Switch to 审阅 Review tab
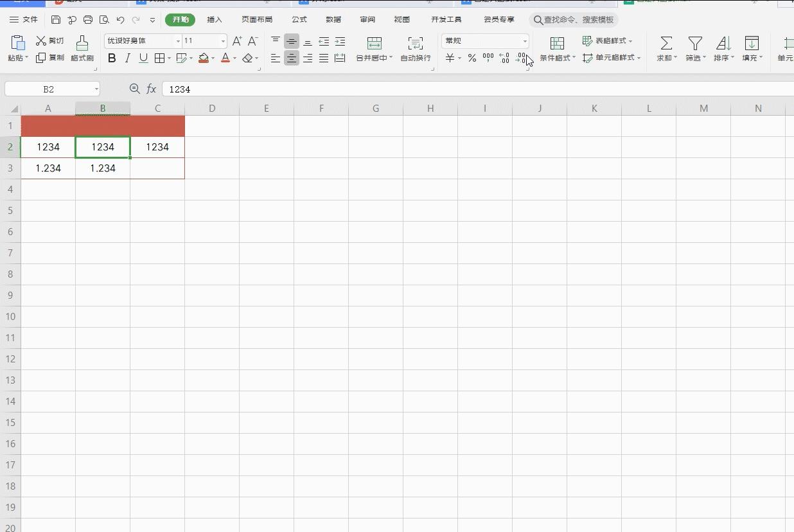 pyautogui.click(x=367, y=20)
